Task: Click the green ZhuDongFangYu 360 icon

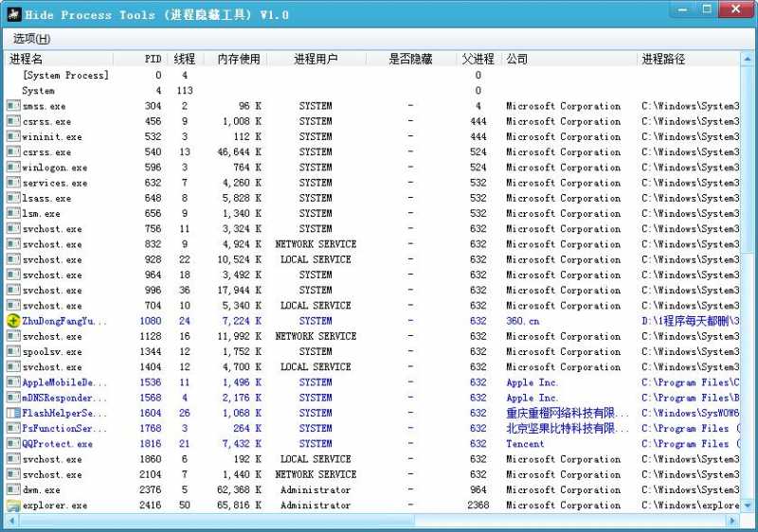Action: coord(13,321)
